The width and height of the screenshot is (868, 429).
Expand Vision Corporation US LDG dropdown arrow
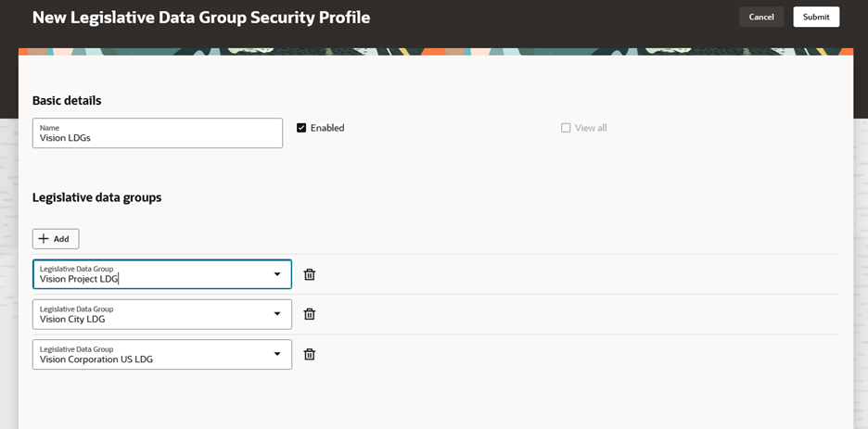[276, 354]
